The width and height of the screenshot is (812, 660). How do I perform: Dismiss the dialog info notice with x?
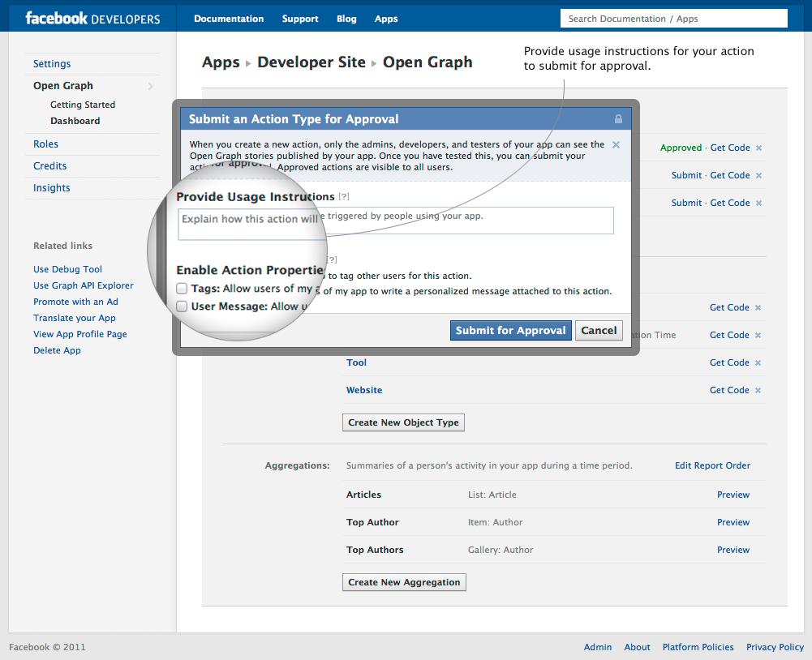(616, 144)
